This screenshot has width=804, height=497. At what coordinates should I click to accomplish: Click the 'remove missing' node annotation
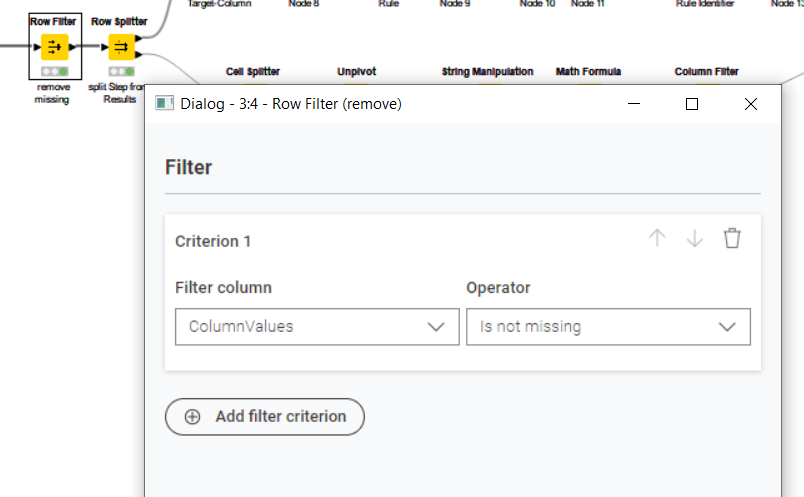52,93
